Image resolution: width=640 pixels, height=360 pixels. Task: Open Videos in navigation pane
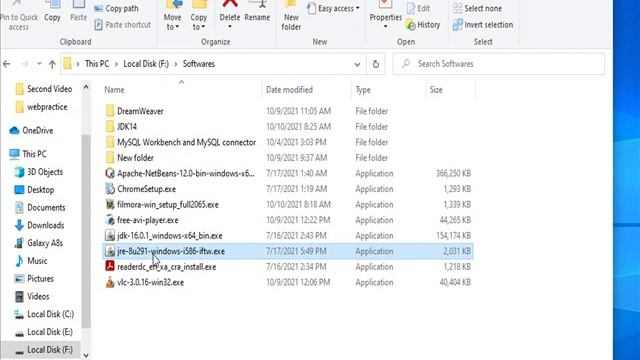coord(32,296)
